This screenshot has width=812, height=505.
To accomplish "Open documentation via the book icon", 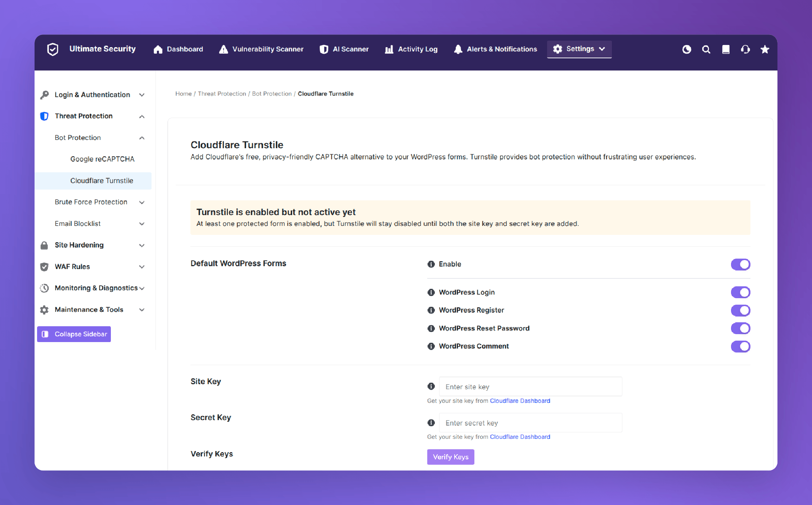I will [726, 49].
